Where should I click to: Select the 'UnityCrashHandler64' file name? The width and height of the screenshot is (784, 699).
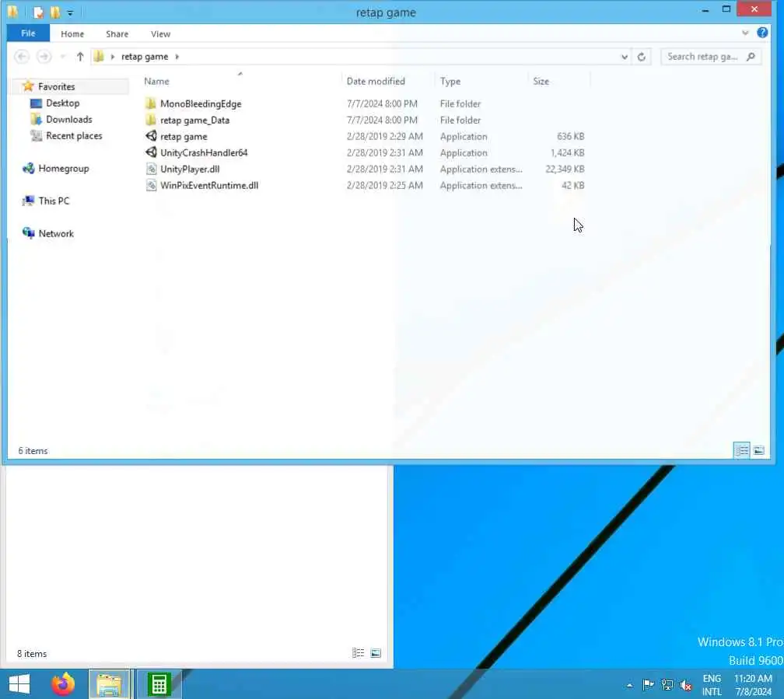[204, 152]
